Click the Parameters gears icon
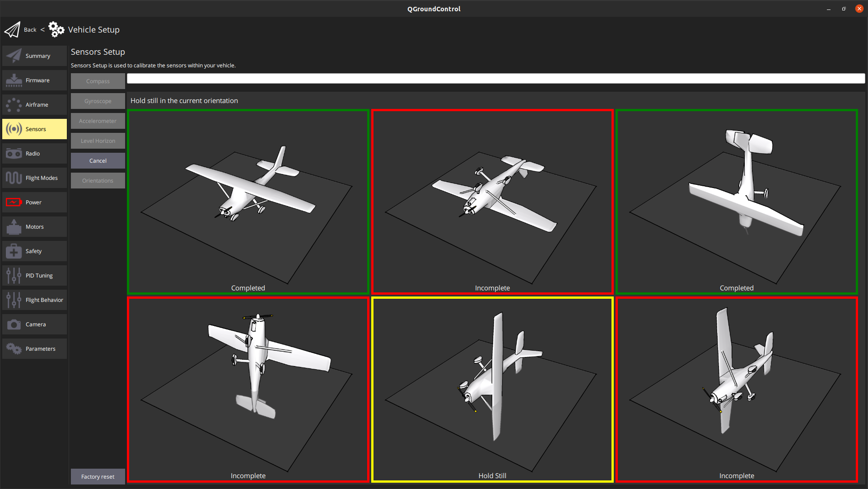Image resolution: width=868 pixels, height=489 pixels. [14, 348]
